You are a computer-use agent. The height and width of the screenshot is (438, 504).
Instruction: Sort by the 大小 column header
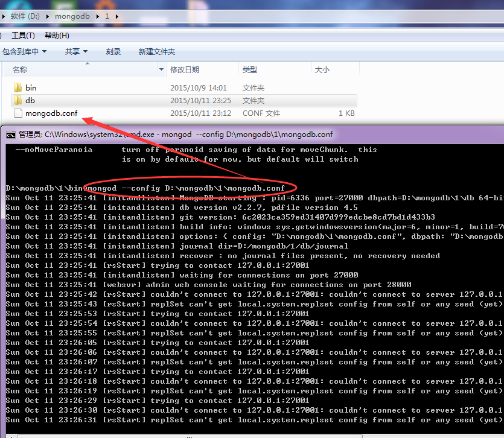(x=322, y=70)
